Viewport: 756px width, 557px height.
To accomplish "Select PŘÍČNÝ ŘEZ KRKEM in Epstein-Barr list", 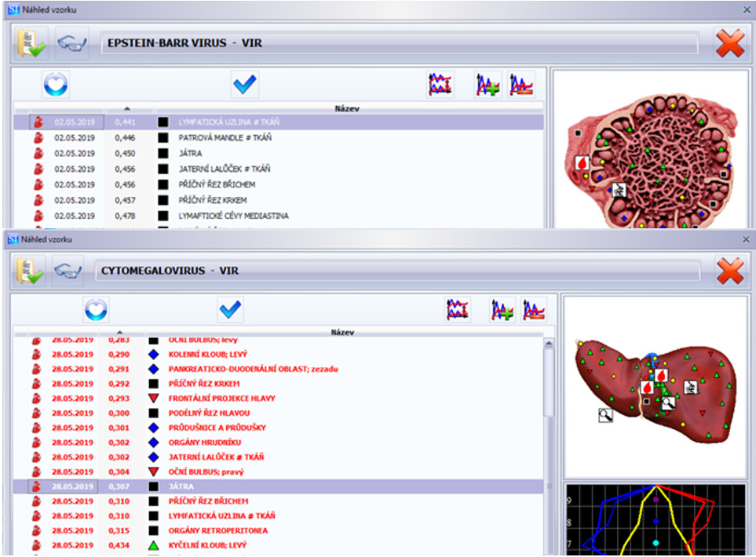I will [279, 201].
